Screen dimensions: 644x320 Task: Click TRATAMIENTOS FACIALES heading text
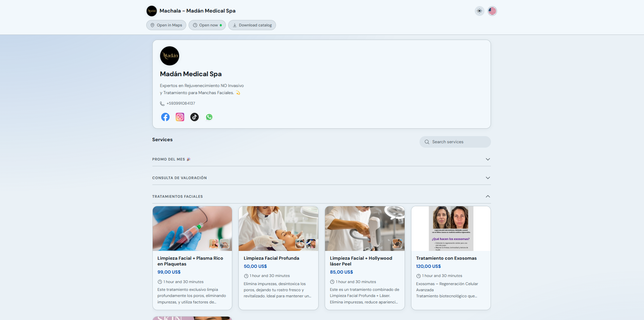click(177, 196)
